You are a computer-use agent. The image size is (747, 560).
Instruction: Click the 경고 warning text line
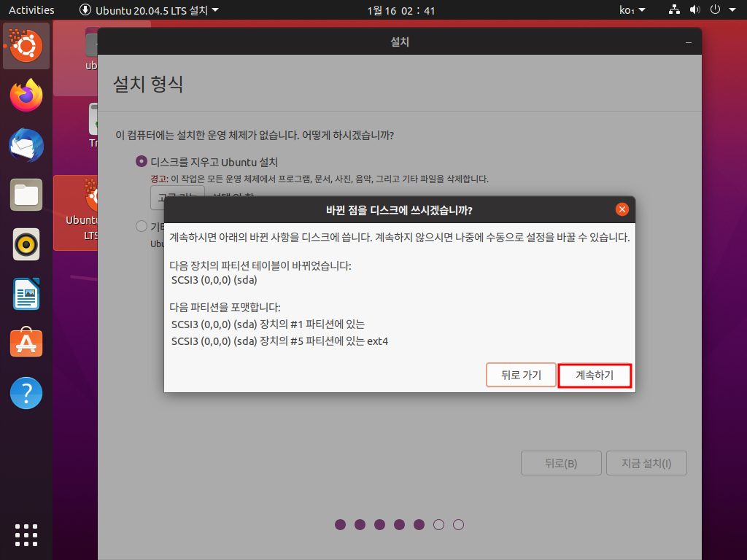coord(320,179)
